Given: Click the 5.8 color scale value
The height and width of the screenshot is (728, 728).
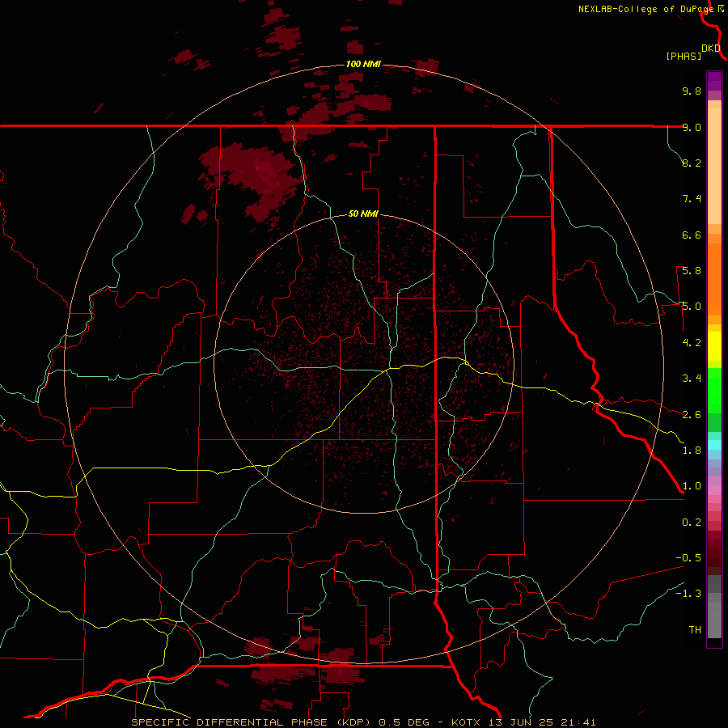Looking at the screenshot, I should [x=692, y=271].
